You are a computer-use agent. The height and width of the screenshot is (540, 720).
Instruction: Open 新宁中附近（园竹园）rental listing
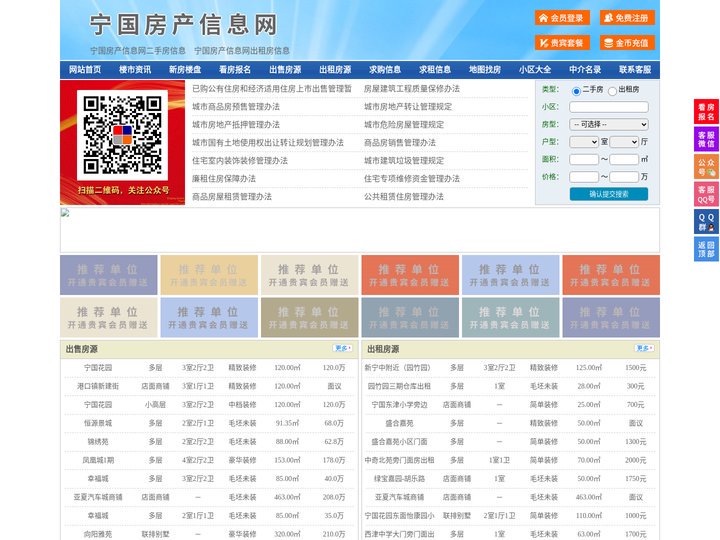pyautogui.click(x=399, y=368)
